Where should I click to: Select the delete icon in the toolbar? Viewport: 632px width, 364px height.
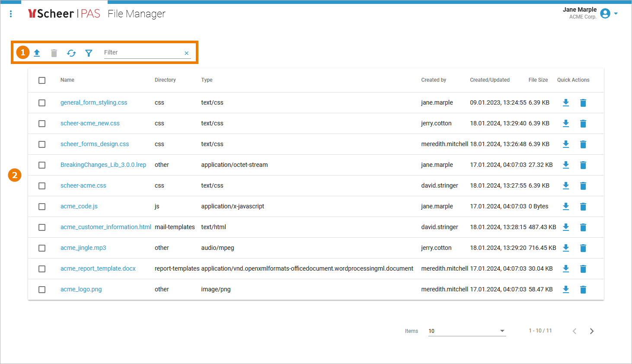coord(54,53)
